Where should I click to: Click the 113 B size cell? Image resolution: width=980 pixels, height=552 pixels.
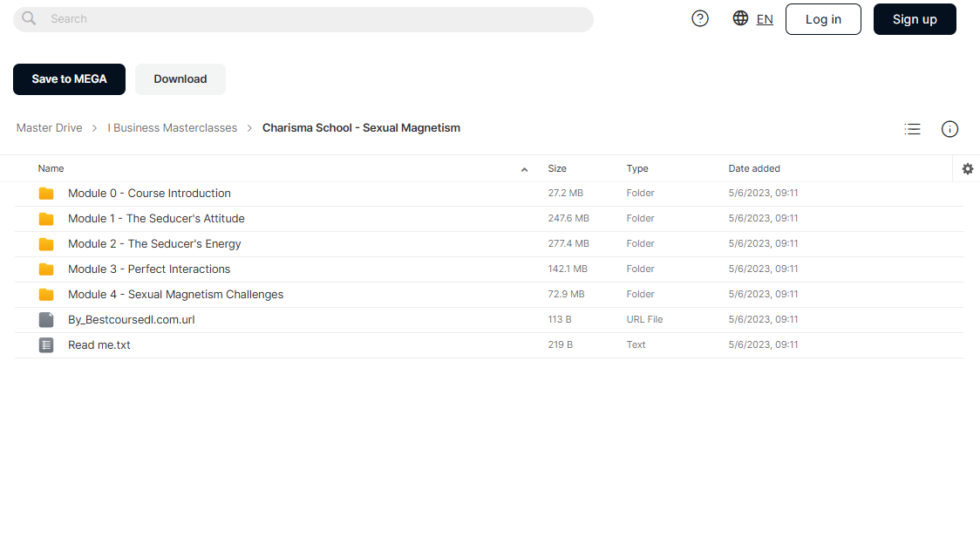point(560,319)
